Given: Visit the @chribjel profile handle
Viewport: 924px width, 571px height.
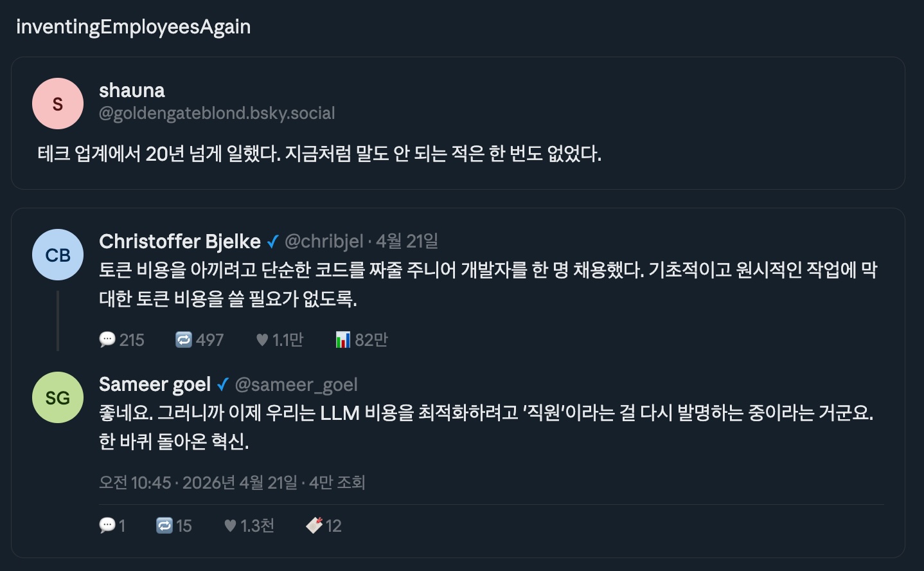Looking at the screenshot, I should click(324, 241).
